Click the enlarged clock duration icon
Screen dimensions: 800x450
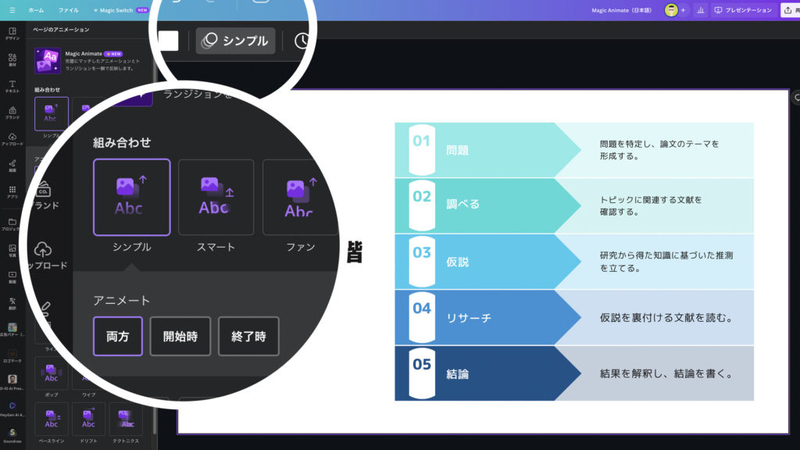303,41
